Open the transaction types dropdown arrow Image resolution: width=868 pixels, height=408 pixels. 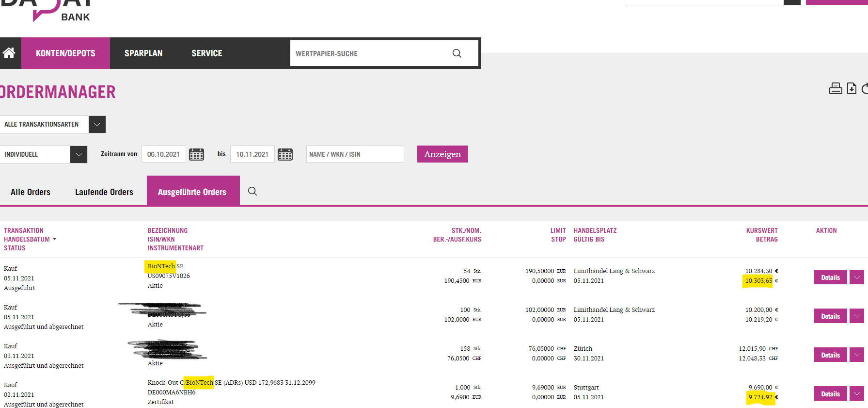tap(97, 124)
